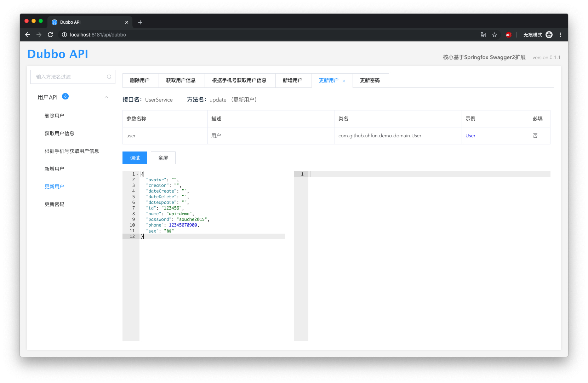Click the "password": "souche2015" line

click(178, 219)
